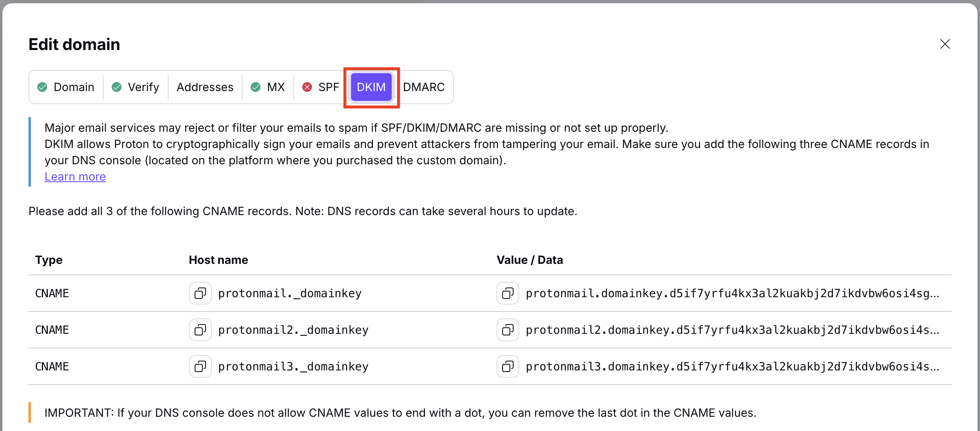The width and height of the screenshot is (980, 431).
Task: Close the Edit domain dialog
Action: click(x=945, y=44)
